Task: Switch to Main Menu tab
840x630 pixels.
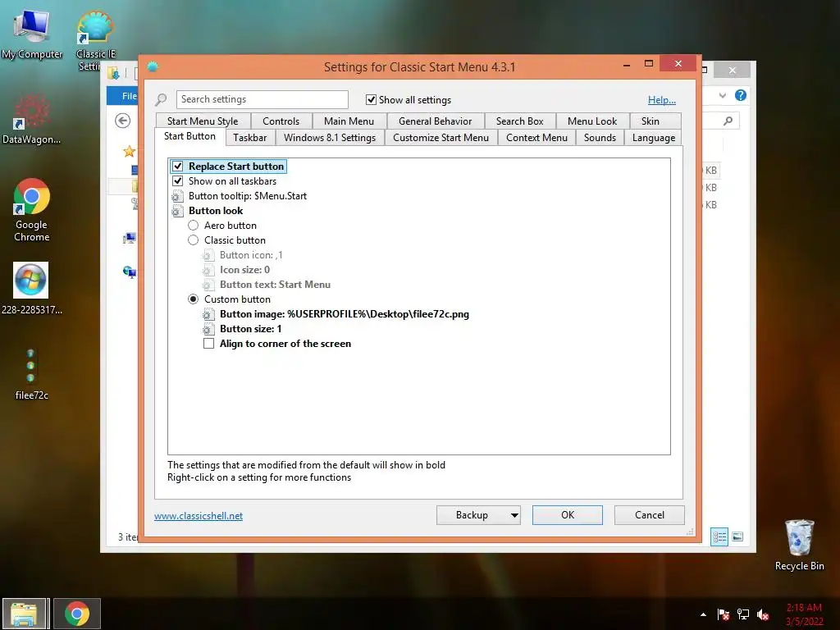Action: click(x=349, y=121)
